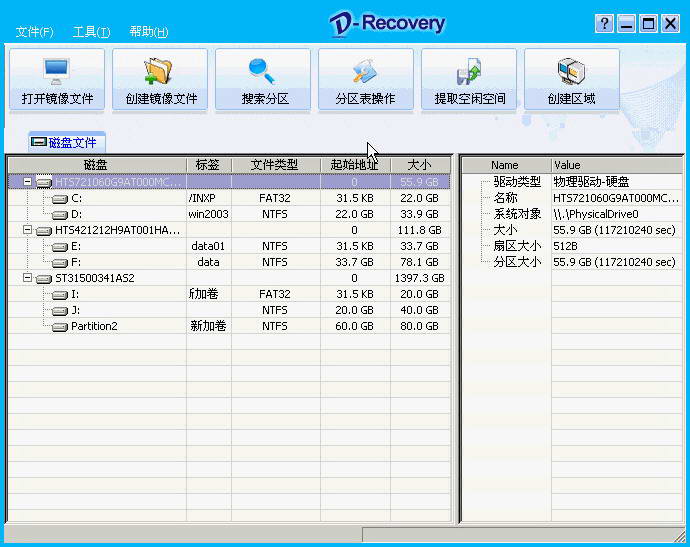Select the ST31500341AS2 disk name
This screenshot has height=547, width=690.
[95, 279]
